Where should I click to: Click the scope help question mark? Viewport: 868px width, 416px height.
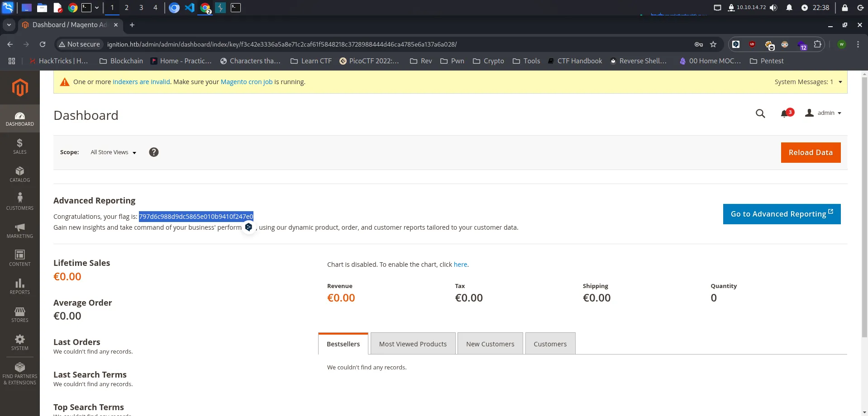(x=154, y=152)
